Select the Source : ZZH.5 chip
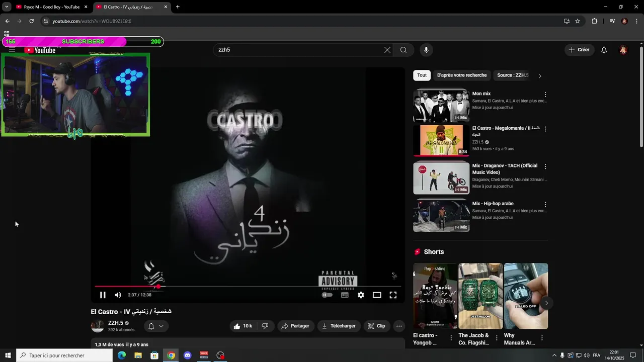Screen dimensions: 644x362 [513, 75]
